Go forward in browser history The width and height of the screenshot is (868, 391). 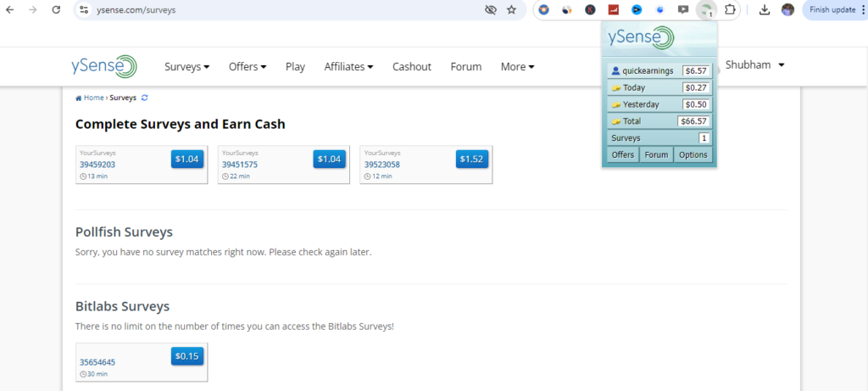pyautogui.click(x=33, y=9)
